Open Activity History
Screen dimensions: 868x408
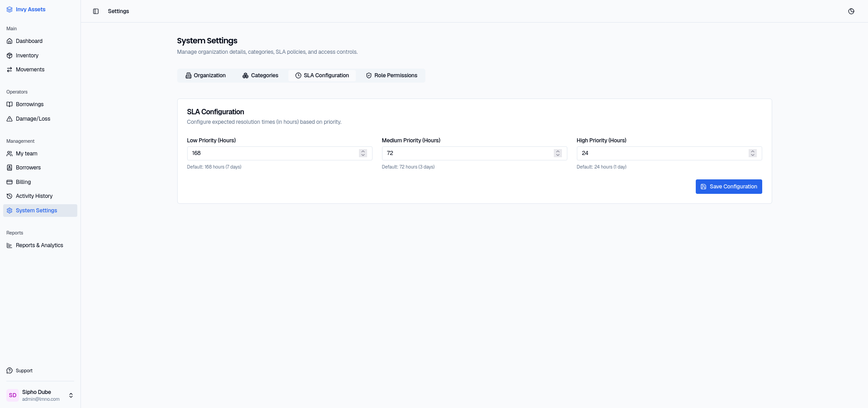pyautogui.click(x=40, y=196)
